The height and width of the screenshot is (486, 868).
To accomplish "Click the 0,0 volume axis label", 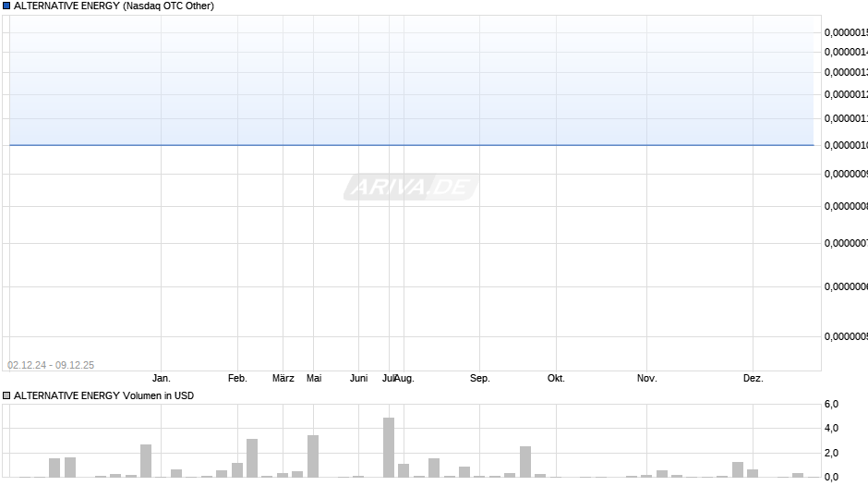I will coord(831,477).
